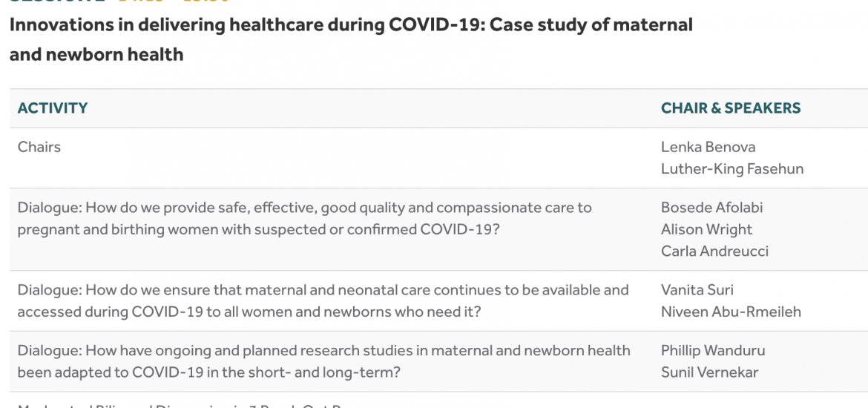Click the 'and newborn health' title line
Viewport: 868px width, 408px height.
coord(96,54)
